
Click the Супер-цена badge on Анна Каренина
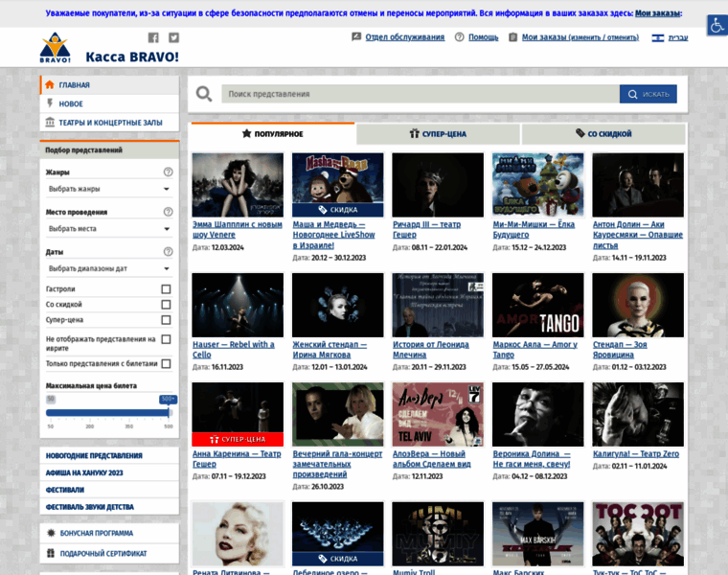(238, 439)
